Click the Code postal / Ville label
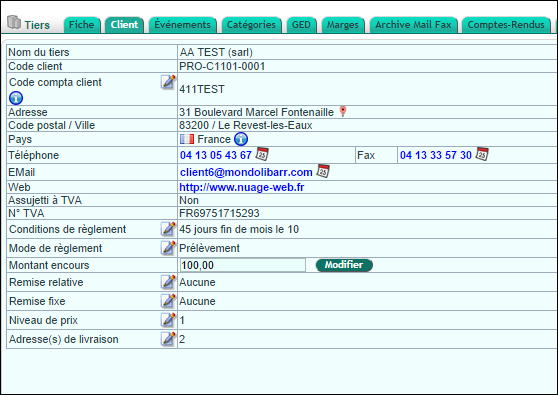Image resolution: width=558 pixels, height=395 pixels. (x=52, y=125)
